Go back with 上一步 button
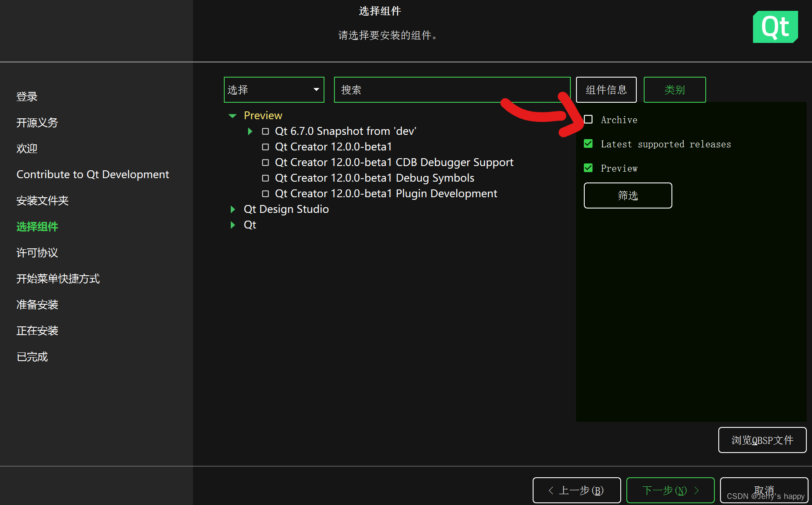Screen dimensions: 812x505 [577, 490]
